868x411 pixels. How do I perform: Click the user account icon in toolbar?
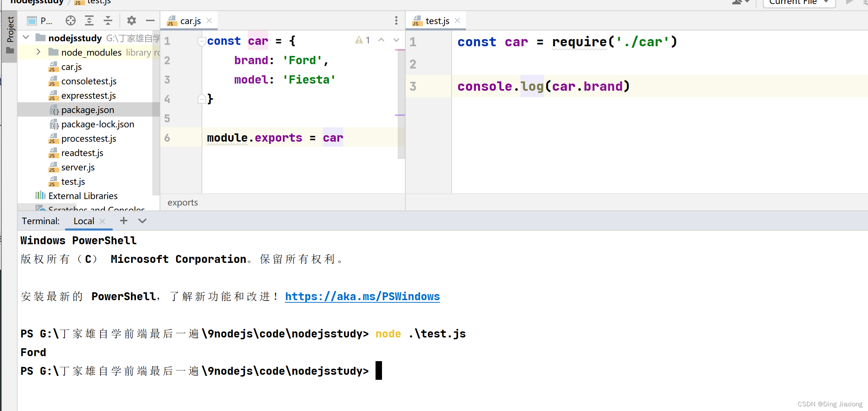740,2
